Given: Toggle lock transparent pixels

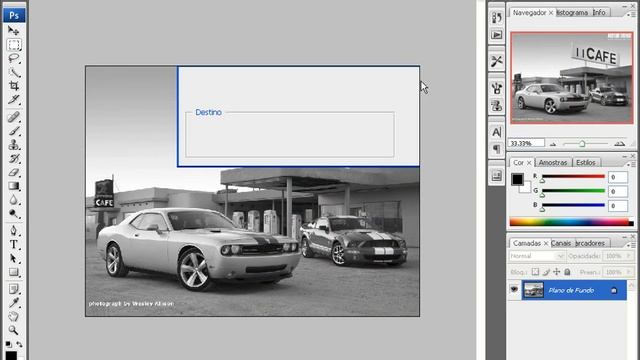Looking at the screenshot, I should pyautogui.click(x=535, y=272).
